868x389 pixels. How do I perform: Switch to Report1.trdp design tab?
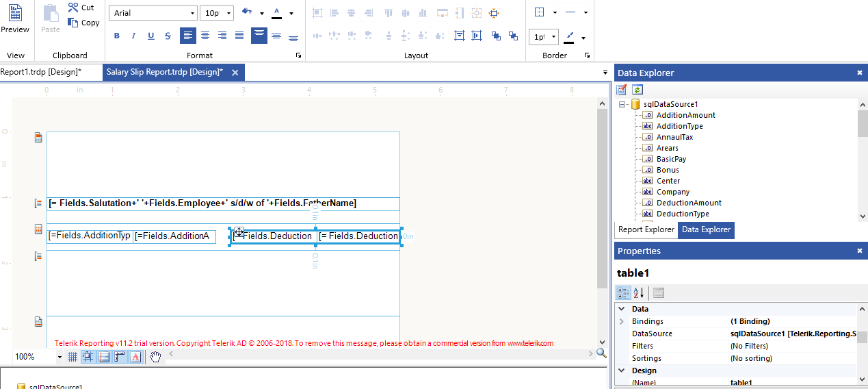click(41, 72)
